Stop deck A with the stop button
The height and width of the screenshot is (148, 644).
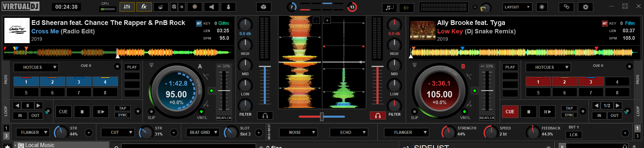(82, 112)
